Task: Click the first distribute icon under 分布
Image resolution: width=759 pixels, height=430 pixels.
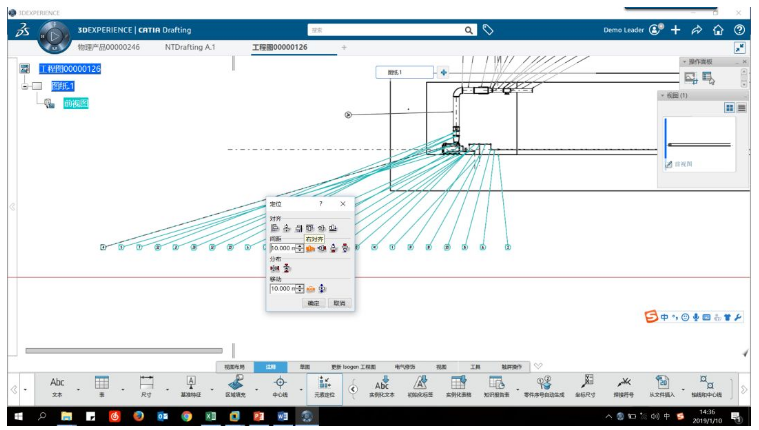Action: click(275, 268)
